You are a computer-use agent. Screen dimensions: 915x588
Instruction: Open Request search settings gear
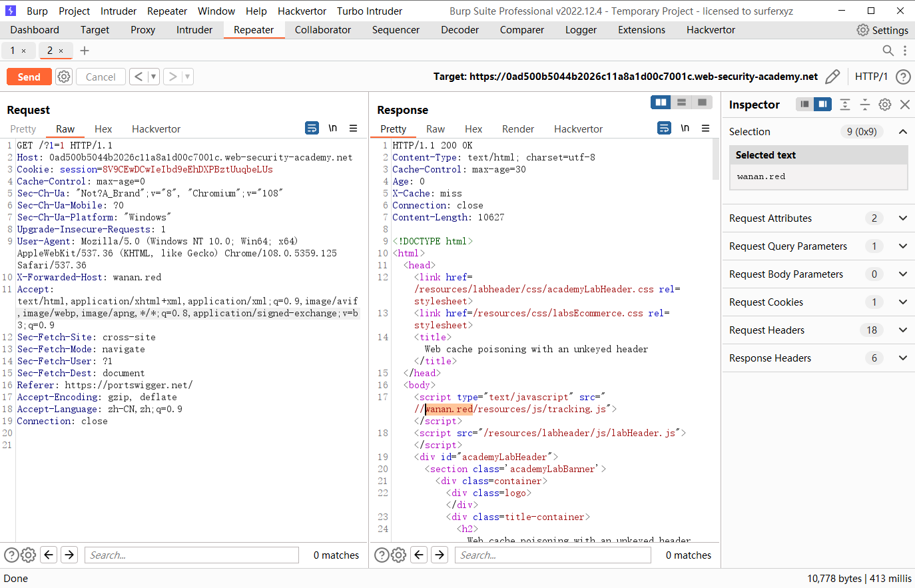[28, 555]
